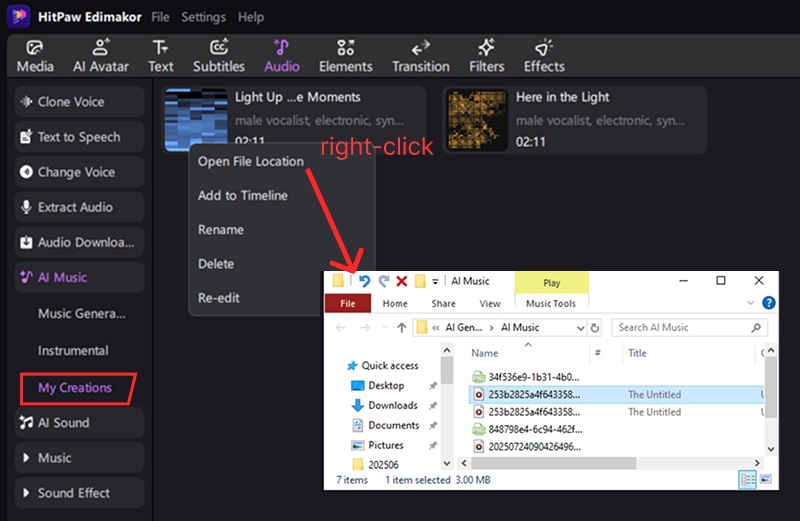Open Quick Access Toolbar customize dropdown
The width and height of the screenshot is (800, 521).
(435, 282)
